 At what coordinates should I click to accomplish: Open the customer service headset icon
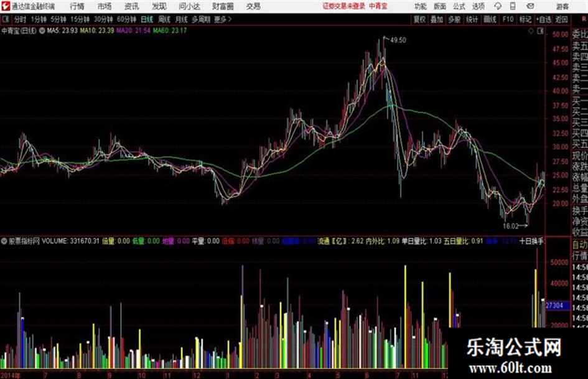click(498, 6)
